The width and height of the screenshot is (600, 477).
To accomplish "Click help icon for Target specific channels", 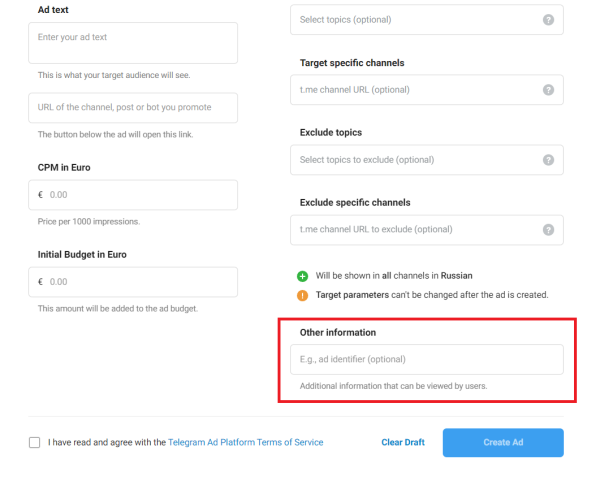I will [548, 90].
